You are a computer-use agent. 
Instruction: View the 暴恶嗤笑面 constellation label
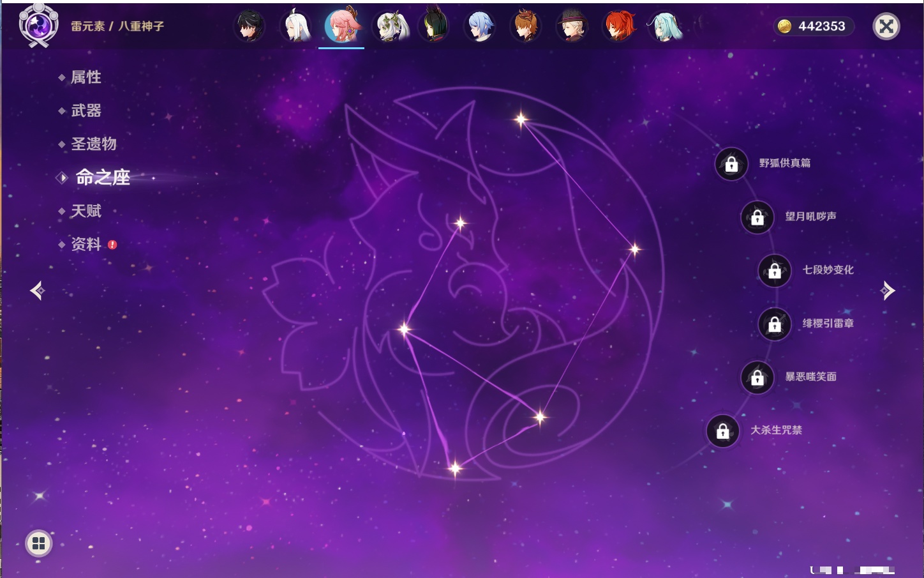pos(811,377)
